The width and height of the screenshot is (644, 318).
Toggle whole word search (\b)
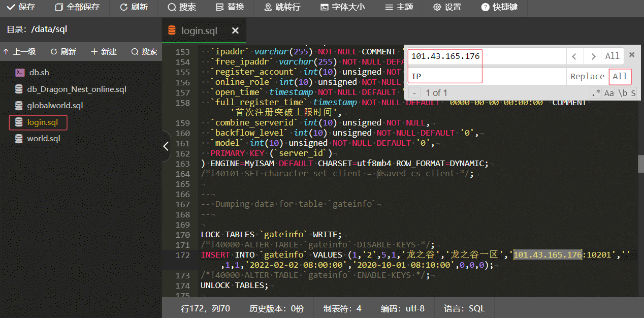(x=622, y=93)
